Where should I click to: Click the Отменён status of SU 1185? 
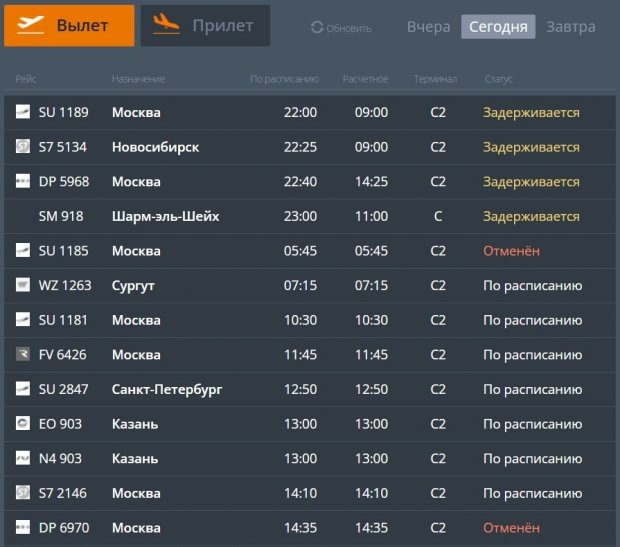point(511,251)
